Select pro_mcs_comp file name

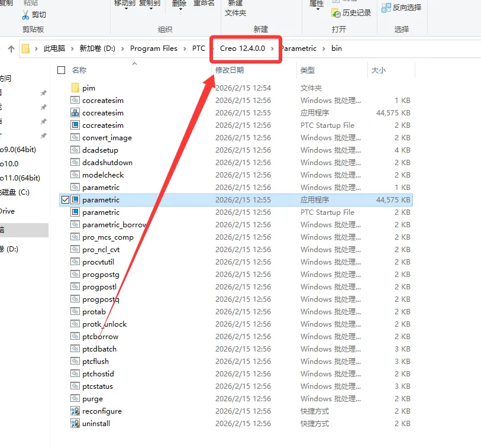point(108,237)
